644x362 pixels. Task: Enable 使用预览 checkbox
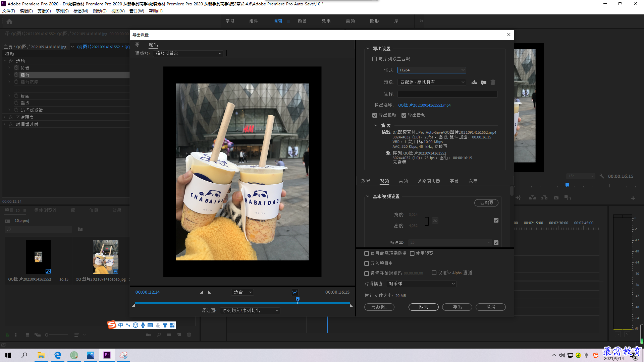pos(412,253)
